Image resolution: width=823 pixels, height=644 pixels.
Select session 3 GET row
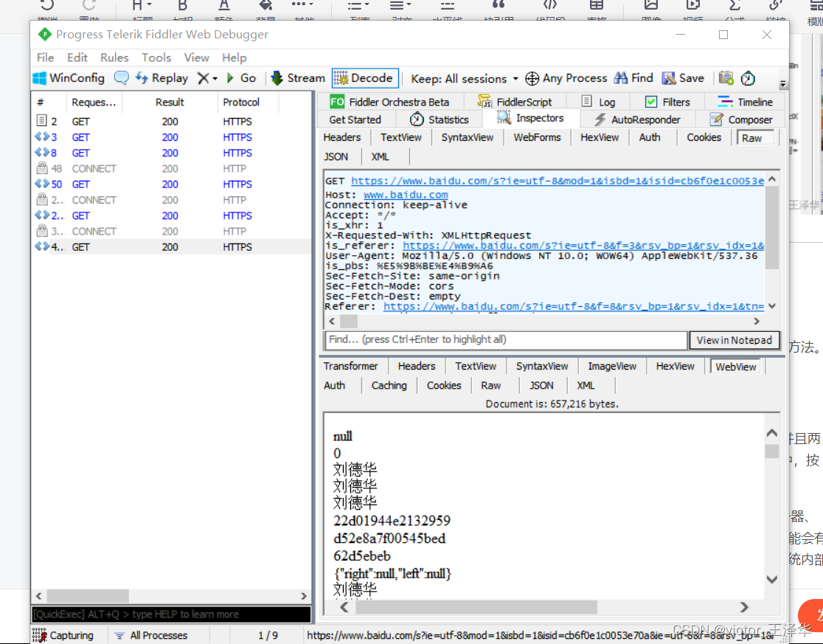[x=170, y=137]
